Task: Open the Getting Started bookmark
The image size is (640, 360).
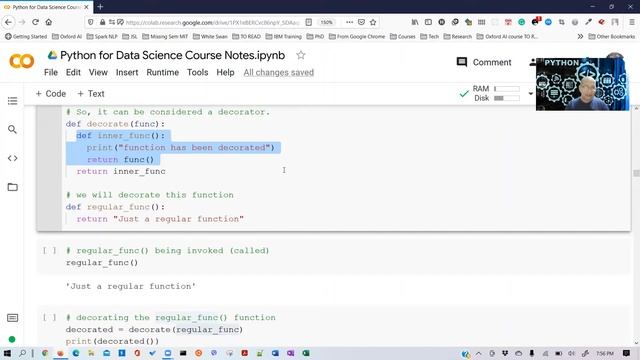Action: point(26,36)
